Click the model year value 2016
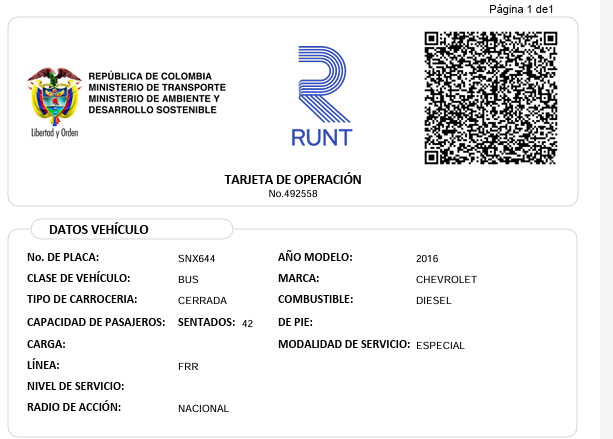Viewport: 613px width, 439px height. click(427, 259)
